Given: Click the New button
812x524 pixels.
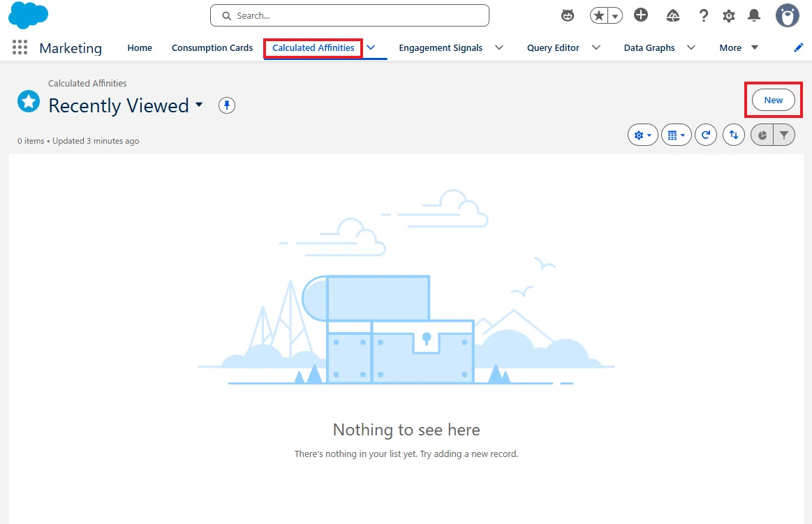Looking at the screenshot, I should [773, 100].
